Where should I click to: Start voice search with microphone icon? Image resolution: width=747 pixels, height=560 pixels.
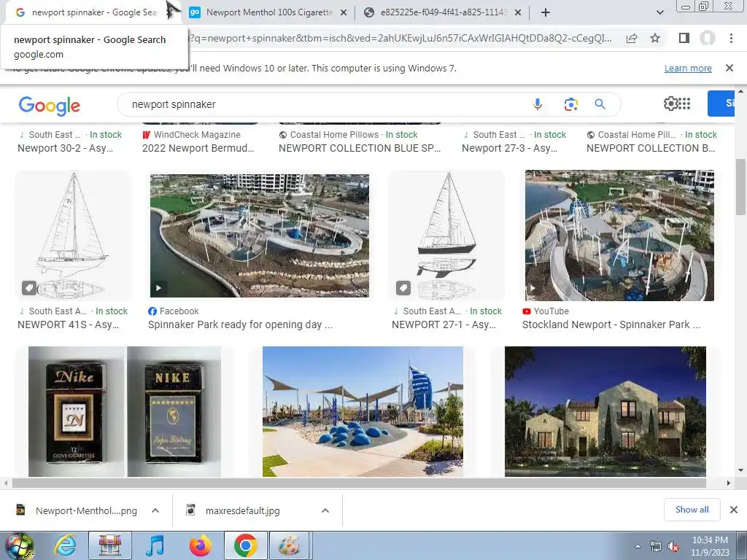click(x=538, y=104)
